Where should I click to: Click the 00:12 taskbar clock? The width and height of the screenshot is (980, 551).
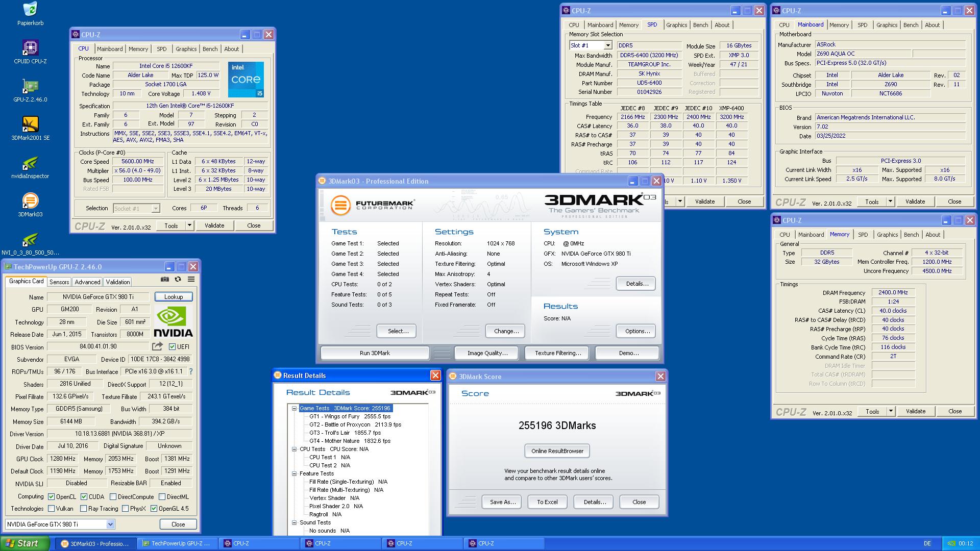(966, 543)
